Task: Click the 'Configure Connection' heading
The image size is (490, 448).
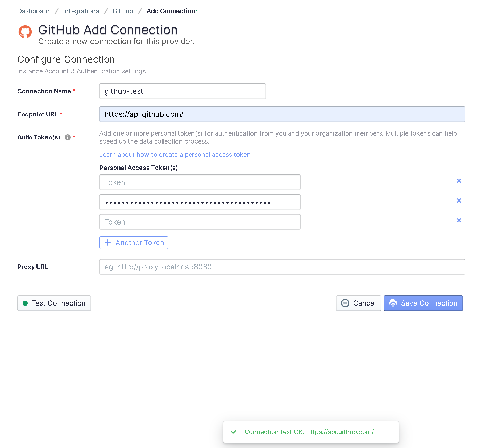Action: click(x=66, y=59)
